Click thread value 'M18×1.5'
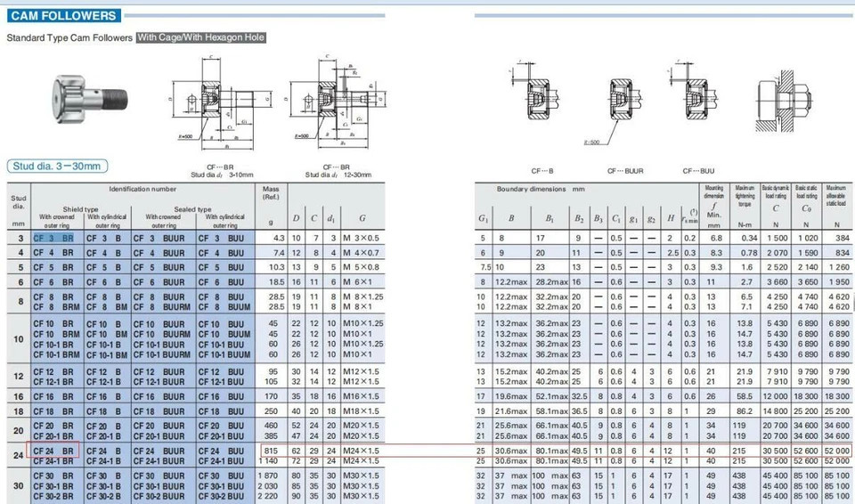Viewport: 855px width, 504px height. pyautogui.click(x=361, y=411)
